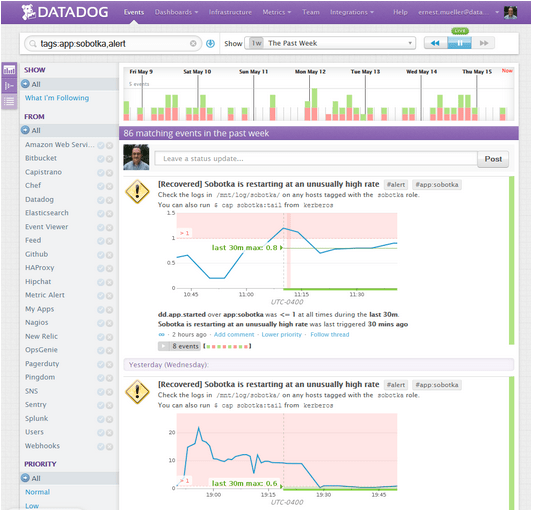The height and width of the screenshot is (512, 533).
Task: Click the 'Add comment' link
Action: point(234,335)
